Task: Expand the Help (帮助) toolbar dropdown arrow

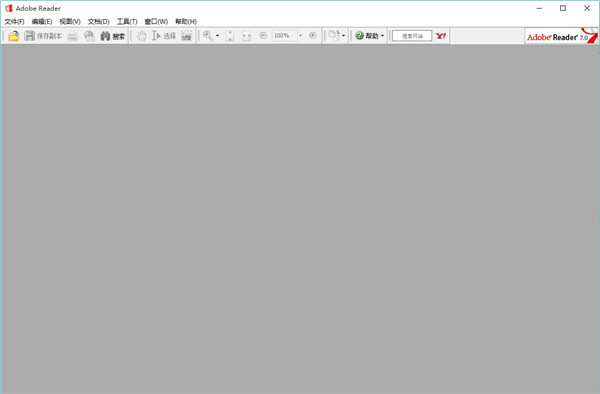Action: point(382,36)
